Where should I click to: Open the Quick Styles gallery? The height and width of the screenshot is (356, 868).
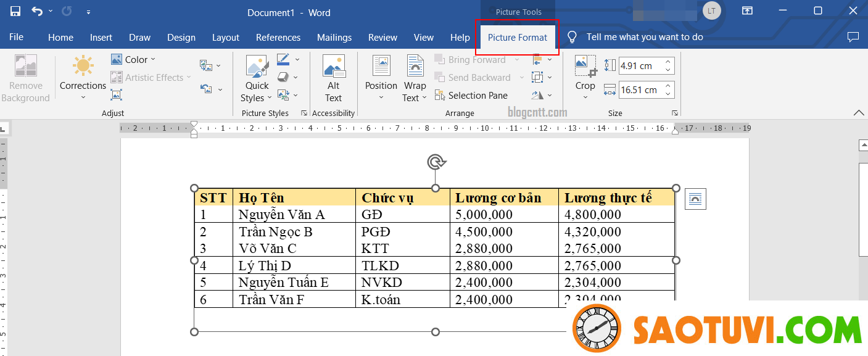[x=257, y=79]
